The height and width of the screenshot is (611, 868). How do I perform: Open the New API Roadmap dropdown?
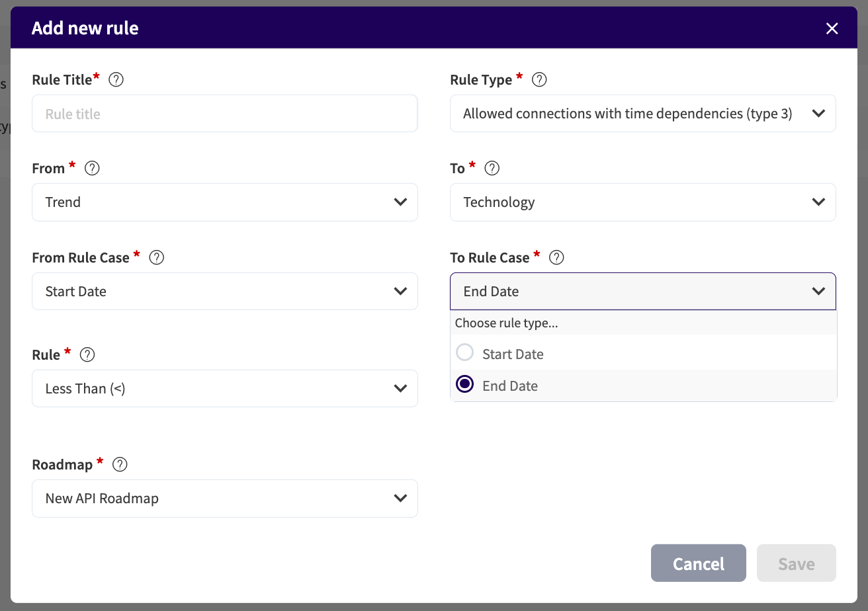coord(225,499)
